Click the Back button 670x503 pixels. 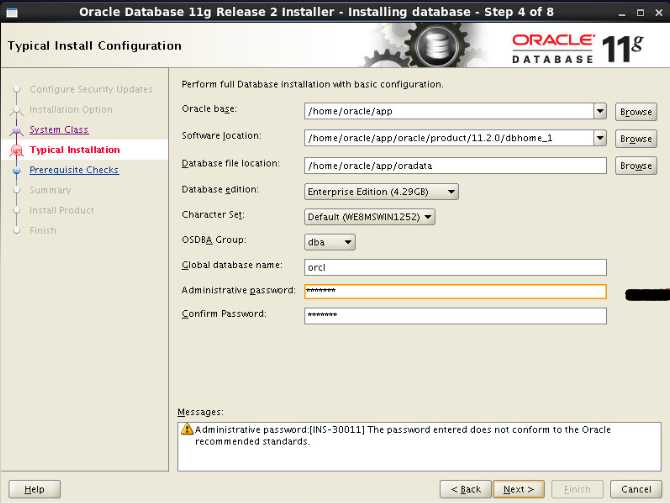[466, 489]
